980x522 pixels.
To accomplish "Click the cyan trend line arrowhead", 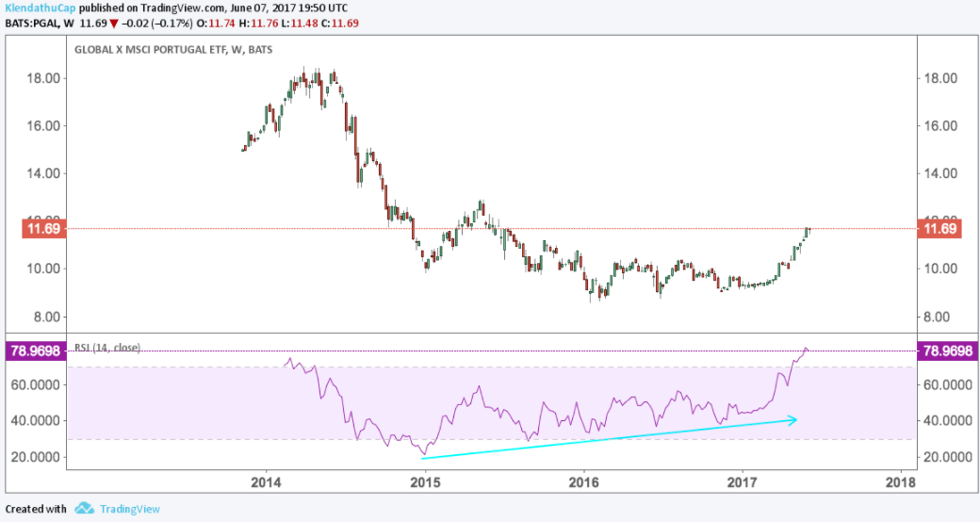I will click(793, 419).
